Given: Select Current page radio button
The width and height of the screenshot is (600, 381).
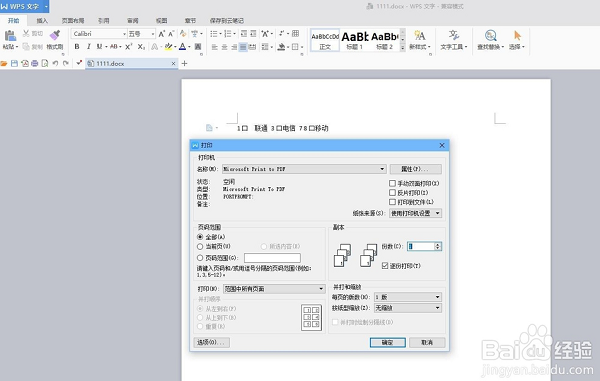Looking at the screenshot, I should [200, 247].
